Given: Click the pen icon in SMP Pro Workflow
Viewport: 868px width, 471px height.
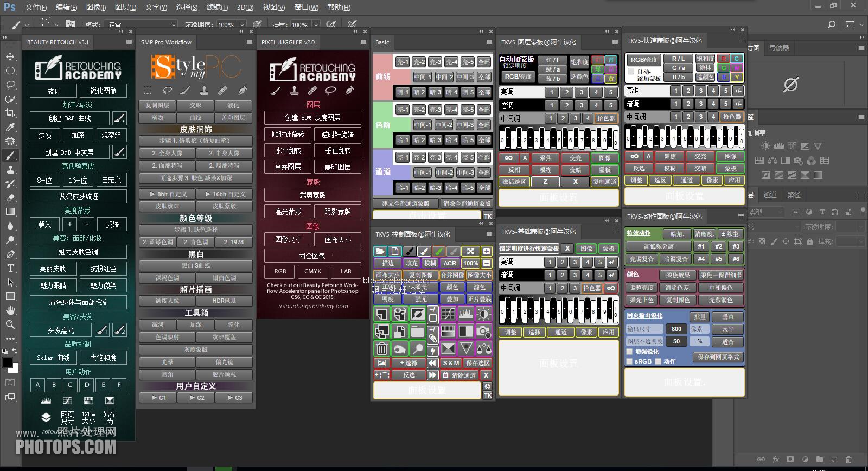Looking at the screenshot, I should (242, 90).
